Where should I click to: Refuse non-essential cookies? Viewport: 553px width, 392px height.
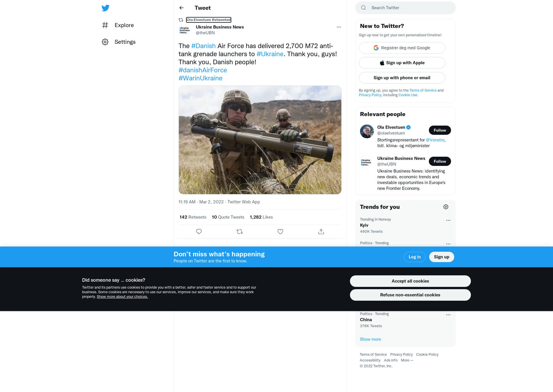pyautogui.click(x=410, y=295)
